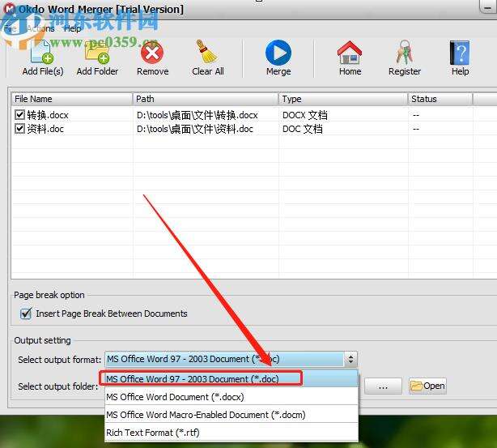Uncheck the 转换.docx file checkbox

click(19, 114)
